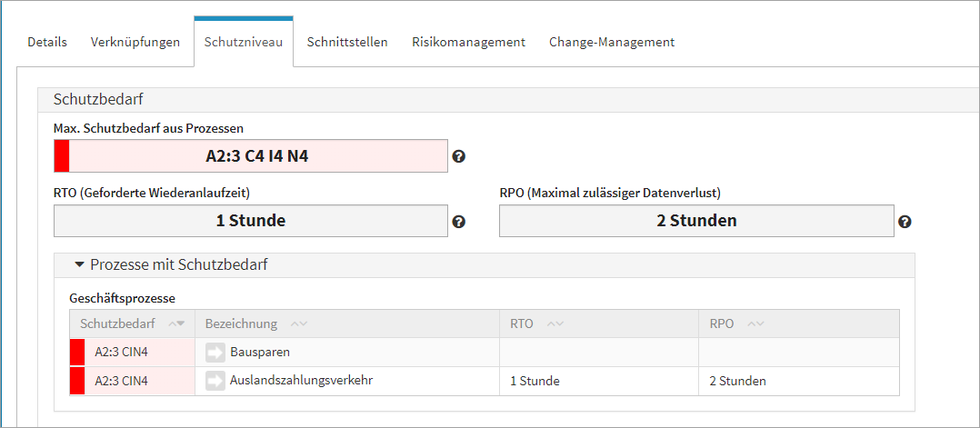
Task: Click the RPO 2 Stunden field
Action: pyautogui.click(x=696, y=221)
